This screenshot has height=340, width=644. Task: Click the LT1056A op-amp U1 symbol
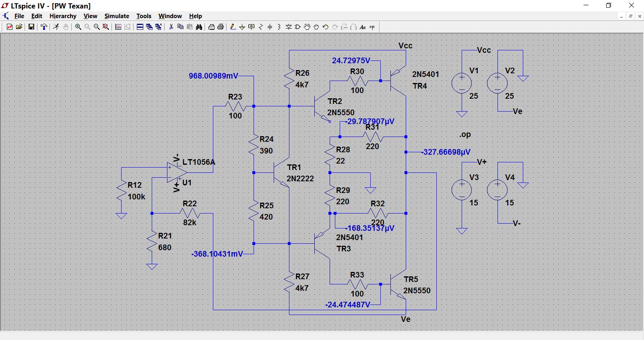pyautogui.click(x=177, y=172)
